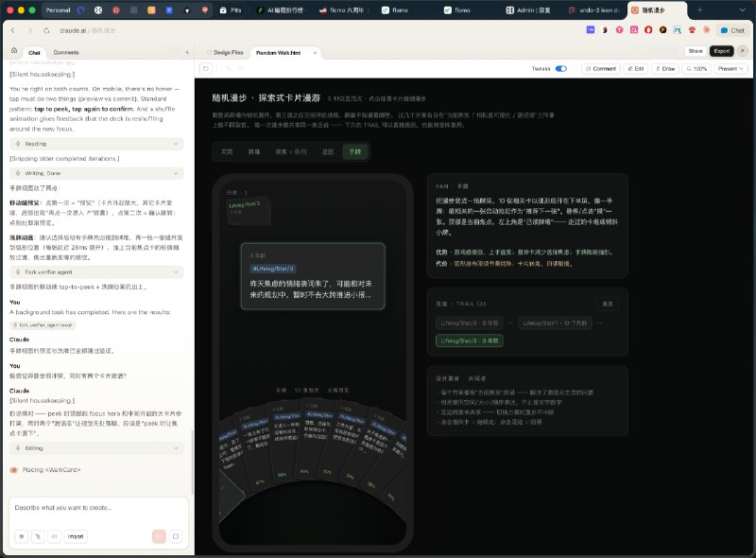The height and width of the screenshot is (558, 756).
Task: Click the send button in the message box
Action: tap(161, 536)
